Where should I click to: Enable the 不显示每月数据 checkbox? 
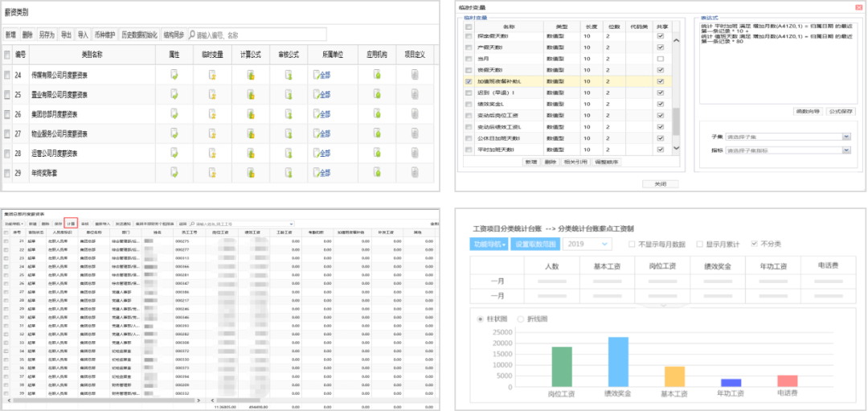pyautogui.click(x=633, y=244)
